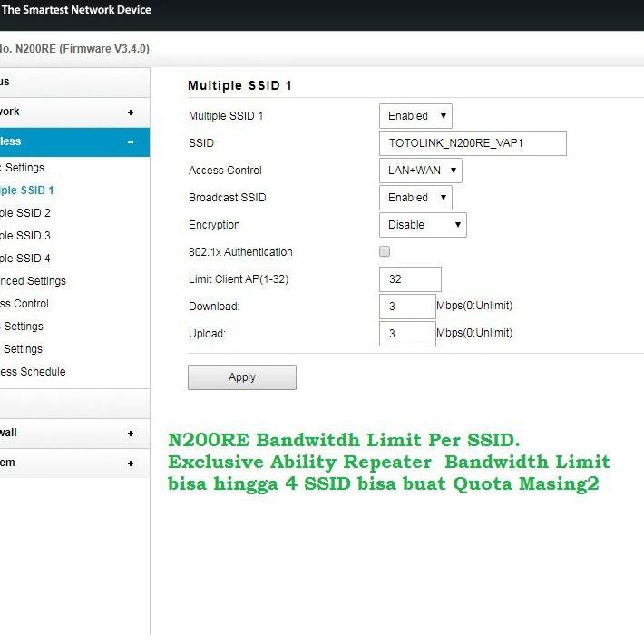This screenshot has height=644, width=644.
Task: Expand the System section plus icon
Action: (131, 463)
